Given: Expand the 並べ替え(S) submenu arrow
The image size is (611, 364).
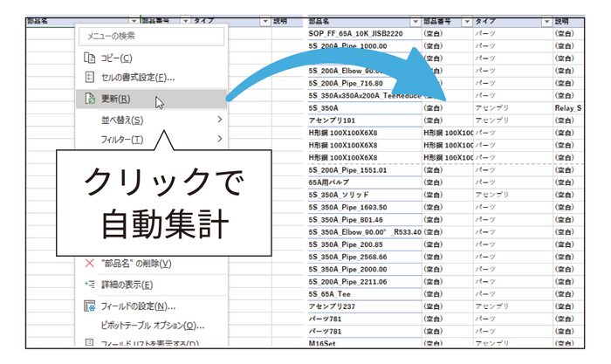Looking at the screenshot, I should pyautogui.click(x=219, y=120).
